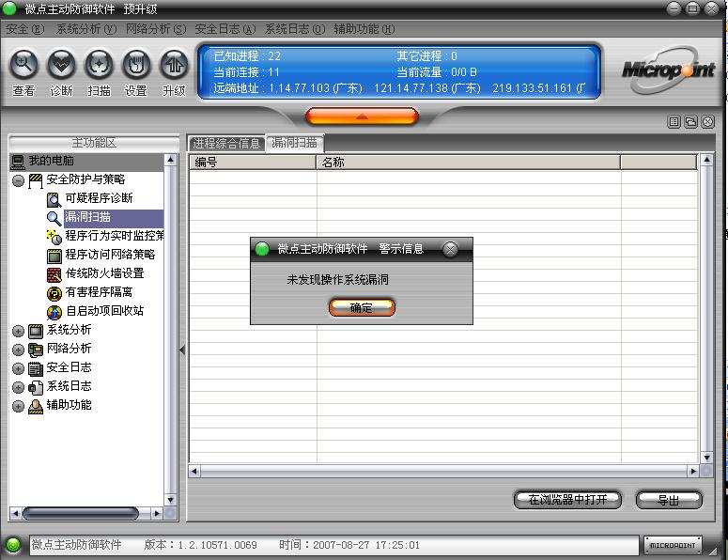Open the 辅助功能(H) menu
Screen dimensions: 728x560
click(364, 29)
